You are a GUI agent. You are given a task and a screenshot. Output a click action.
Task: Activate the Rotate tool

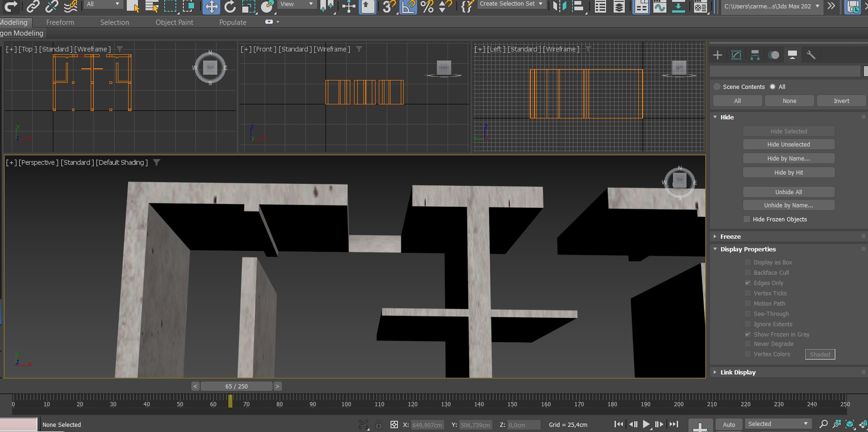point(230,7)
